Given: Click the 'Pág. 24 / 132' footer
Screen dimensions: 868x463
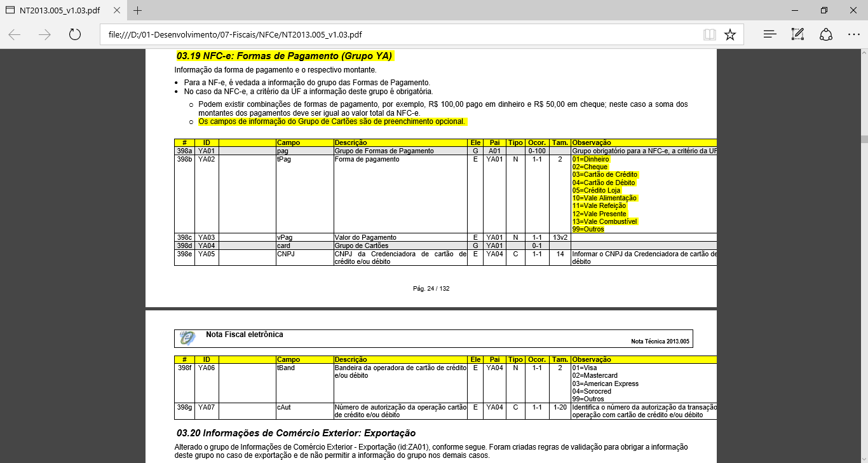Looking at the screenshot, I should [x=431, y=288].
